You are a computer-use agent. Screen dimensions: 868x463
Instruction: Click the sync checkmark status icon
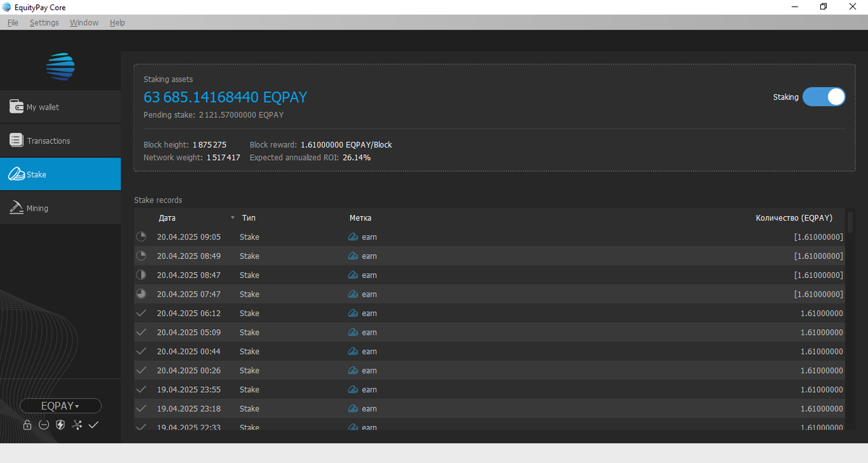[x=93, y=425]
